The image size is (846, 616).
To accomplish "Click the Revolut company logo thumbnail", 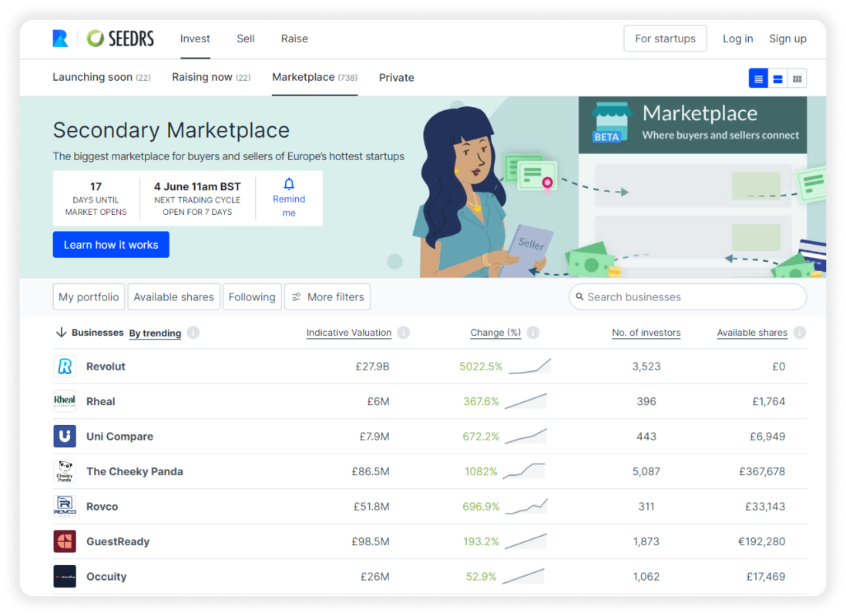I will coord(65,367).
